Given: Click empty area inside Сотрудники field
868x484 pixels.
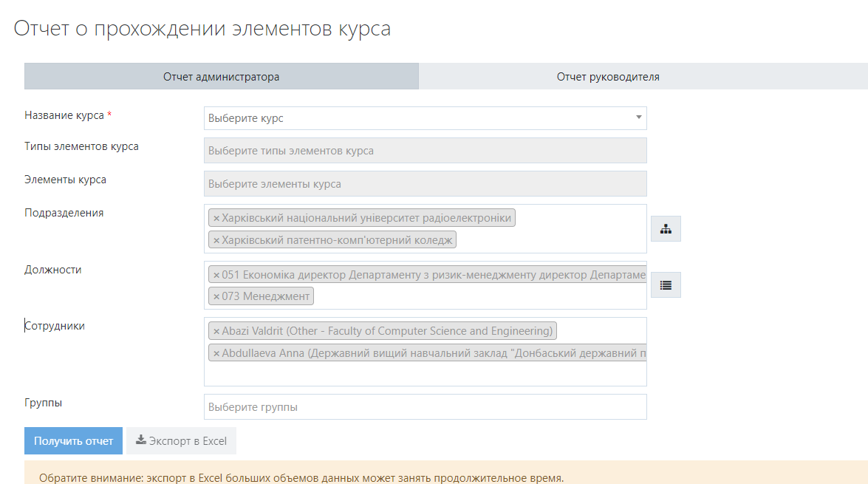Looking at the screenshot, I should click(426, 373).
